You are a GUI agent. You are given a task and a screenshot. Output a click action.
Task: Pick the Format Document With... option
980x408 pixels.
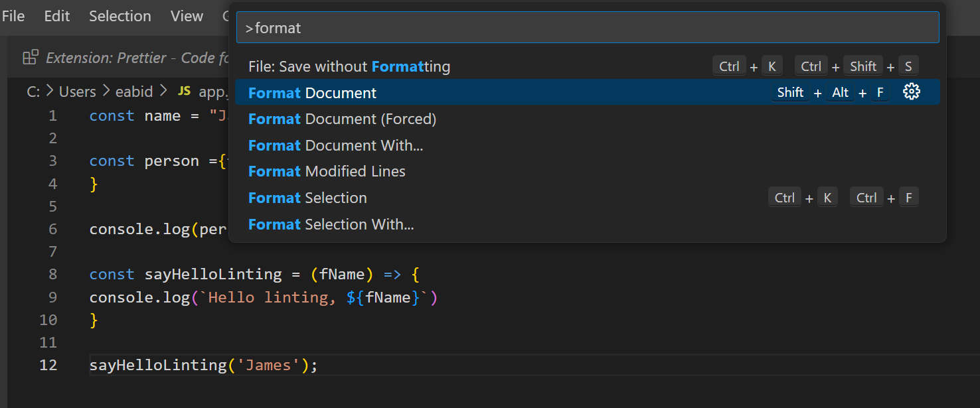point(335,145)
